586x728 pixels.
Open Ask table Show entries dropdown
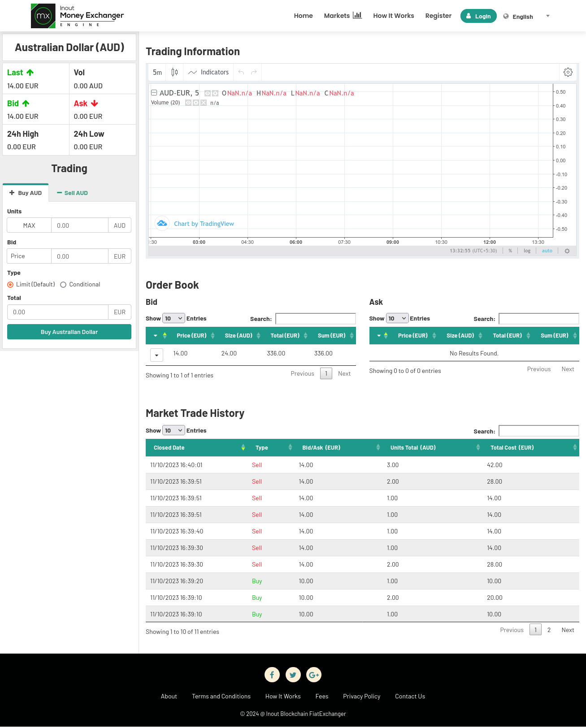tap(397, 318)
